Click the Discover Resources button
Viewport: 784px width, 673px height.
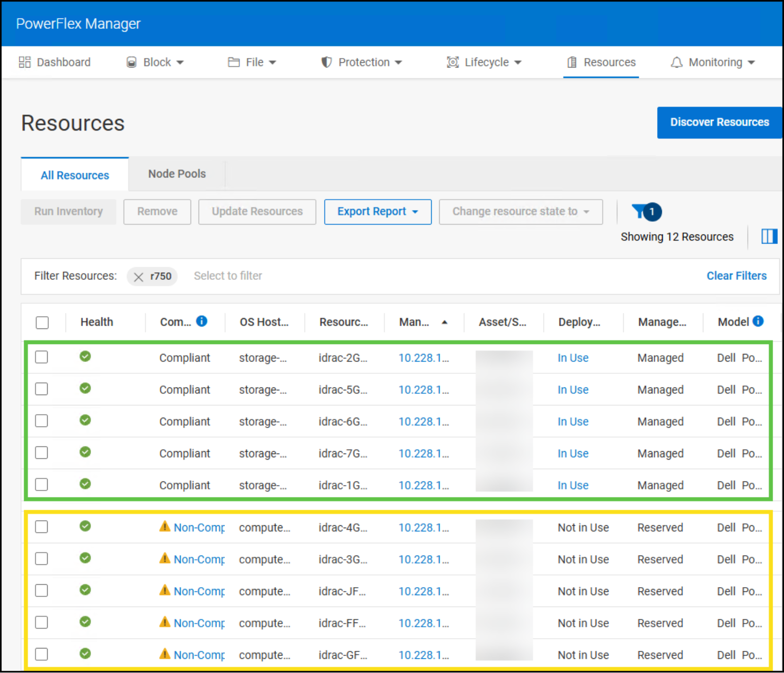(719, 122)
